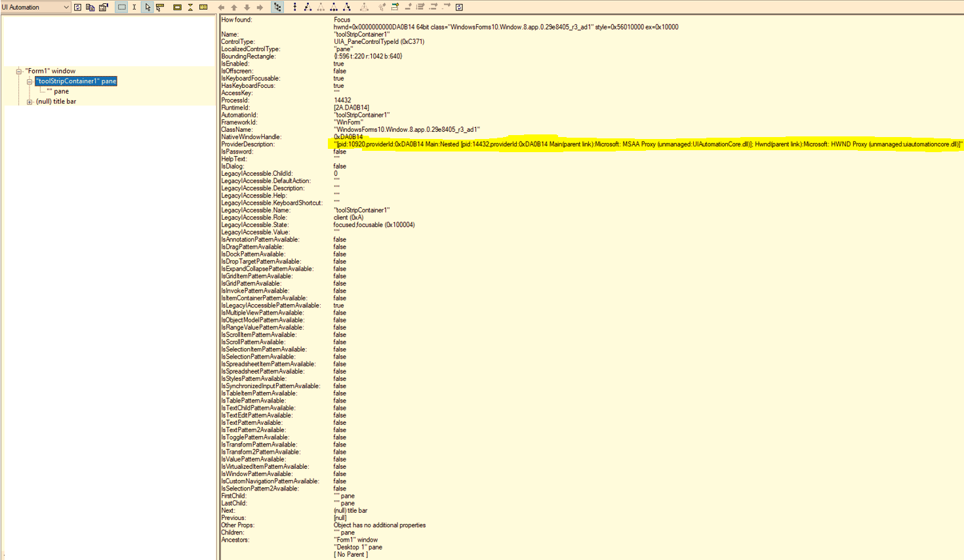Open the UI Automation mode dropdown
The image size is (964, 560).
click(x=35, y=7)
